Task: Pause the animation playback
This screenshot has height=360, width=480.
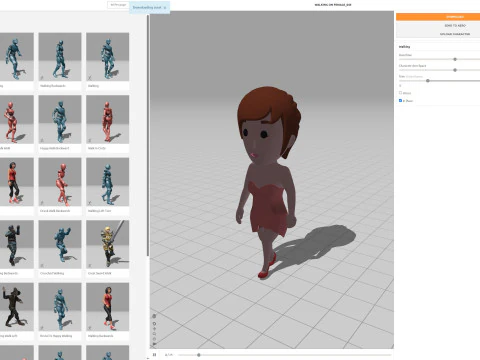Action: pyautogui.click(x=154, y=355)
